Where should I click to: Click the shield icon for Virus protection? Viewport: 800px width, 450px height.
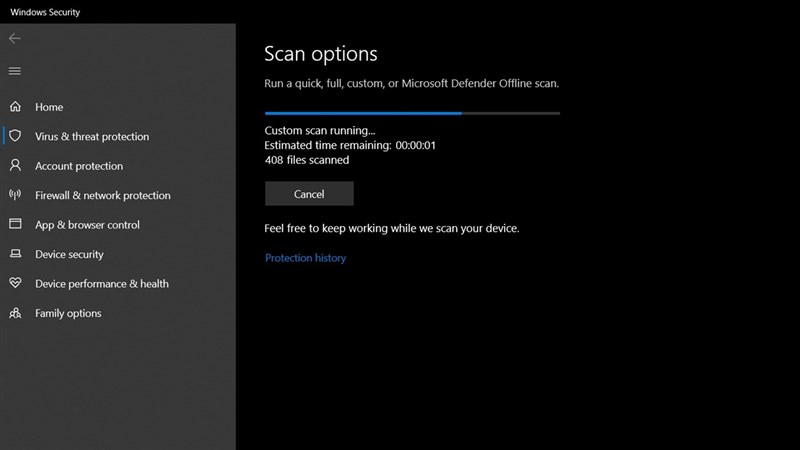click(15, 136)
